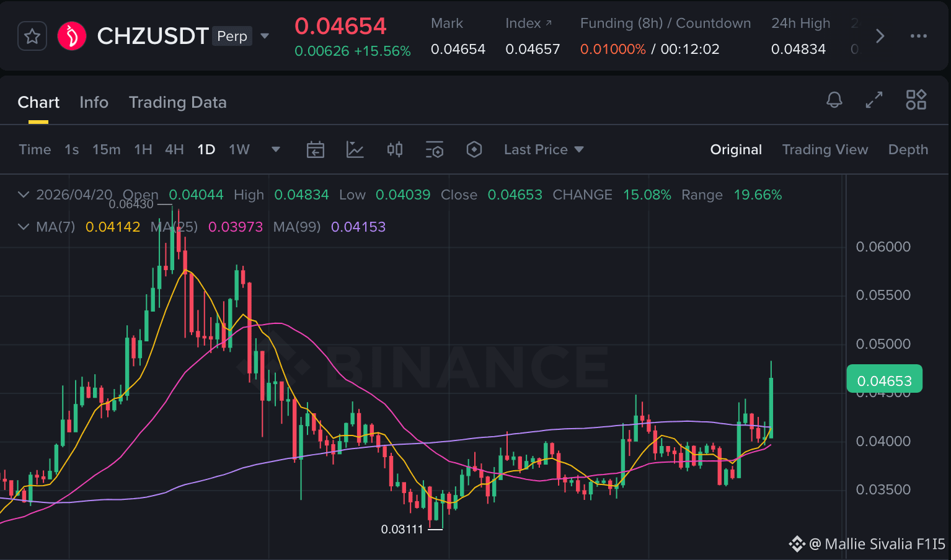Open the three-dot more options menu
The height and width of the screenshot is (560, 951).
(x=918, y=36)
